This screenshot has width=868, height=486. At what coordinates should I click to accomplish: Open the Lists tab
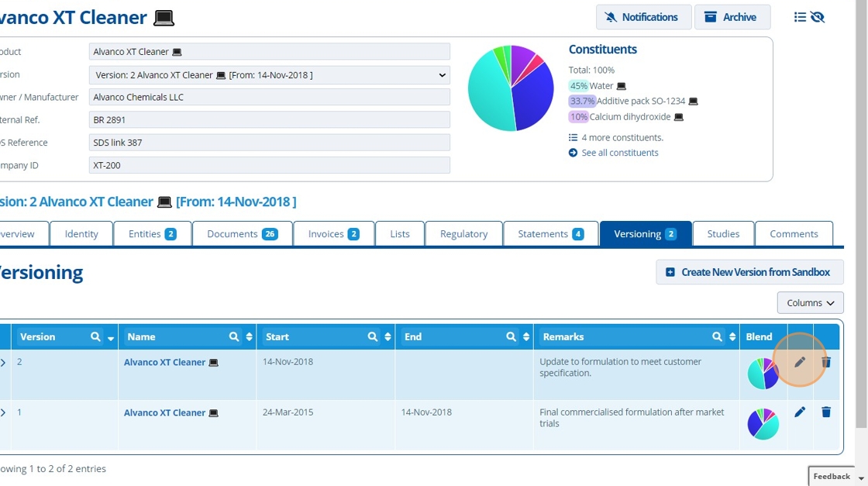[x=400, y=233]
